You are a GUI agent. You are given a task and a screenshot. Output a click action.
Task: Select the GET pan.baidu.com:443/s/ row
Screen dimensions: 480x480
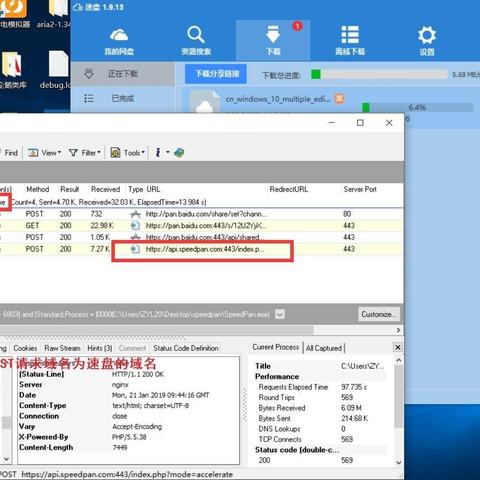(201, 226)
